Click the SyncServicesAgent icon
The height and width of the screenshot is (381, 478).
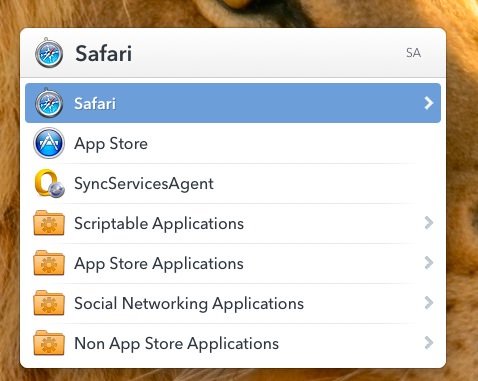(50, 183)
